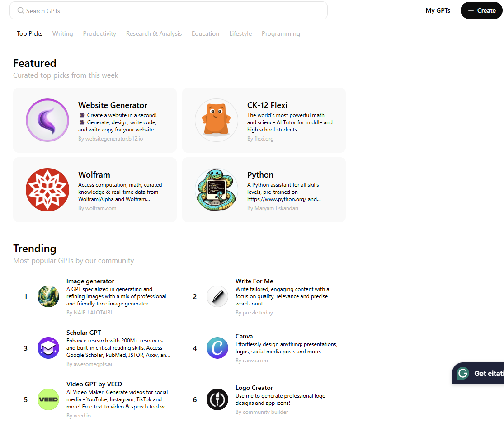The width and height of the screenshot is (504, 422).
Task: Click the Canva description text
Action: [x=287, y=348]
